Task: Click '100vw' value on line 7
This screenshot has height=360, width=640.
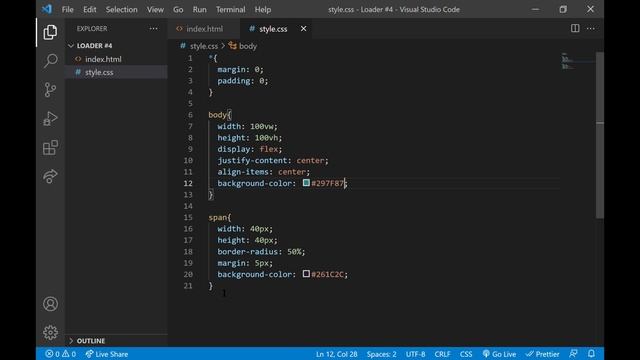Action: pyautogui.click(x=262, y=127)
